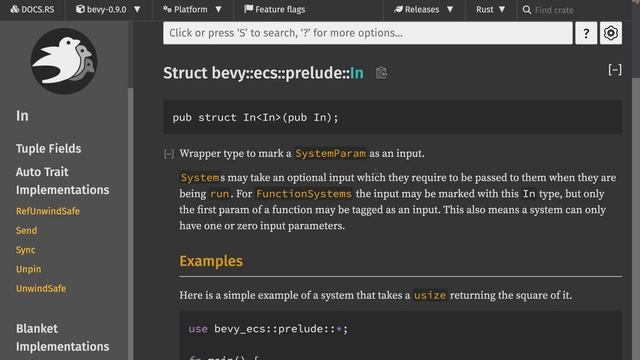Click the docs search box
This screenshot has width=640, height=360.
pyautogui.click(x=367, y=33)
